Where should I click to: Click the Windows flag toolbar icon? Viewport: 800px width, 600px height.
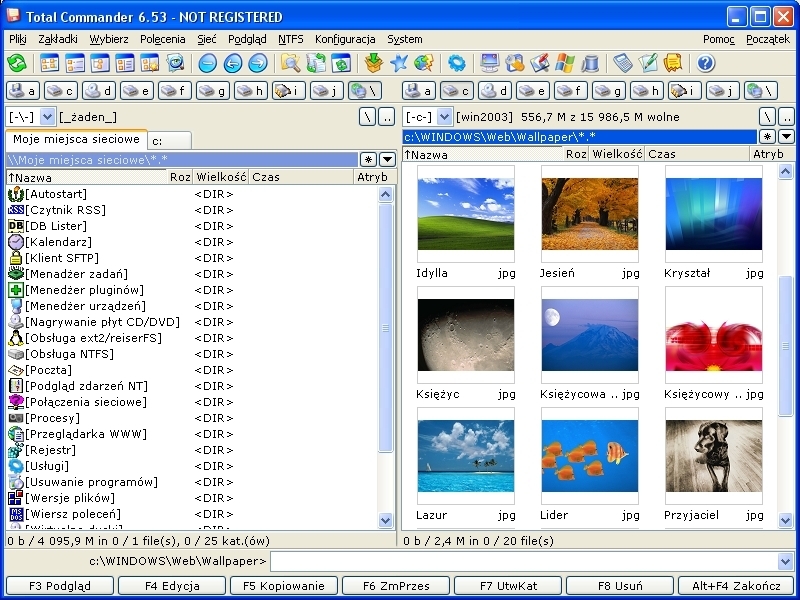[x=564, y=63]
